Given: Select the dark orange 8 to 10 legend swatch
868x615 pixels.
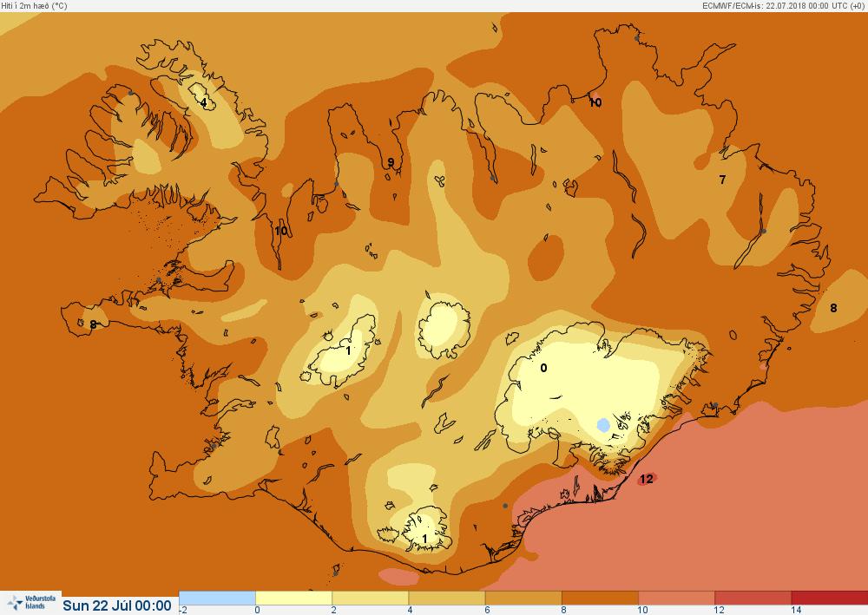Looking at the screenshot, I should (x=600, y=598).
